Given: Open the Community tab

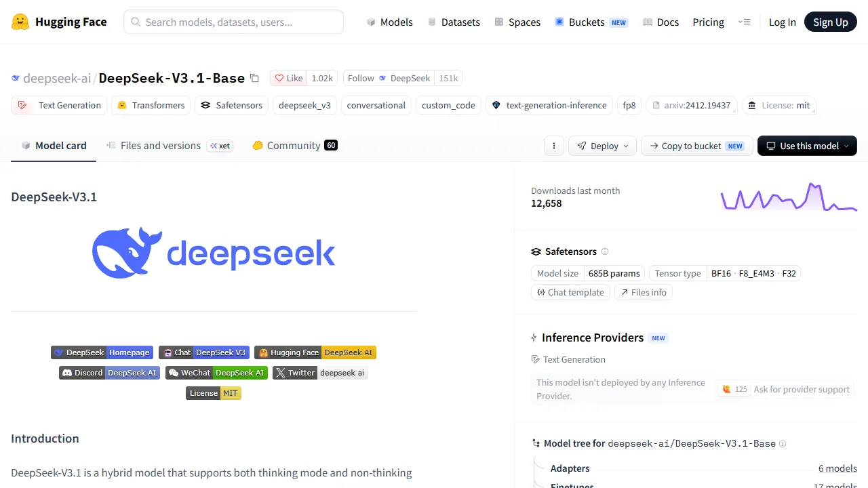Looking at the screenshot, I should pyautogui.click(x=294, y=146).
